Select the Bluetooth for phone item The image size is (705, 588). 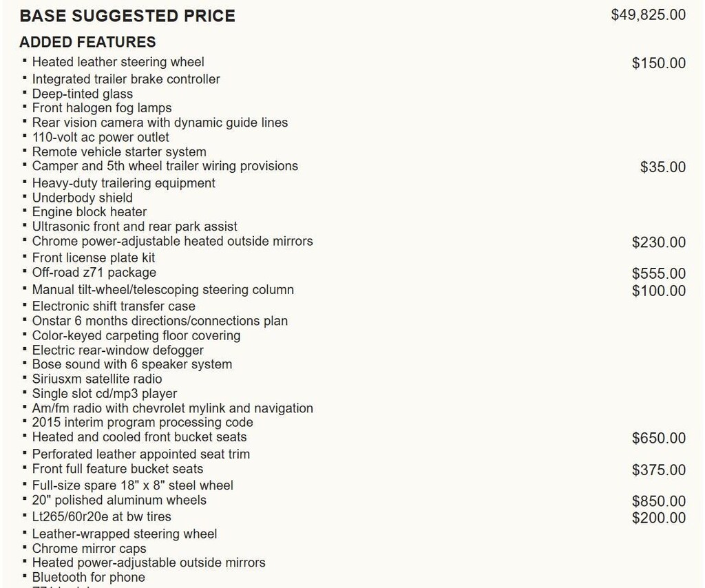[88, 577]
